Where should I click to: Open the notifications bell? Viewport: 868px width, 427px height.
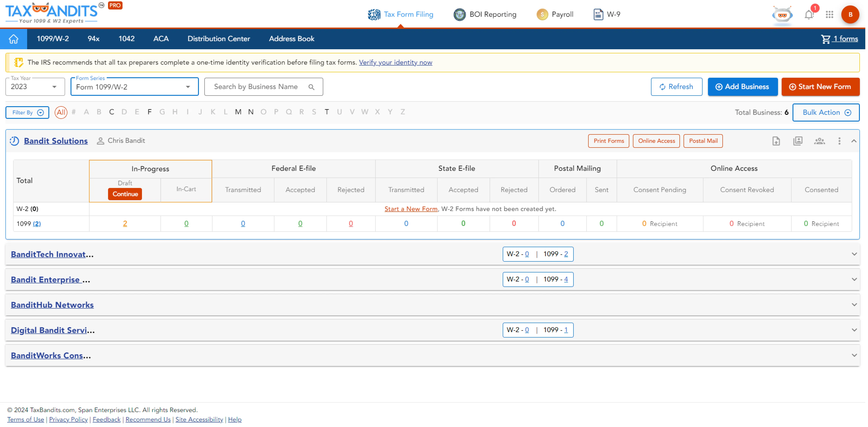(x=809, y=14)
